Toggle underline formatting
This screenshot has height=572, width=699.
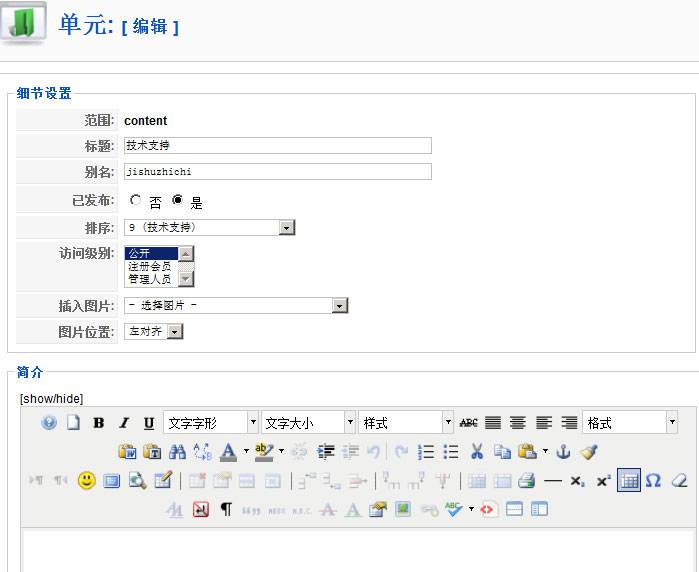(149, 423)
